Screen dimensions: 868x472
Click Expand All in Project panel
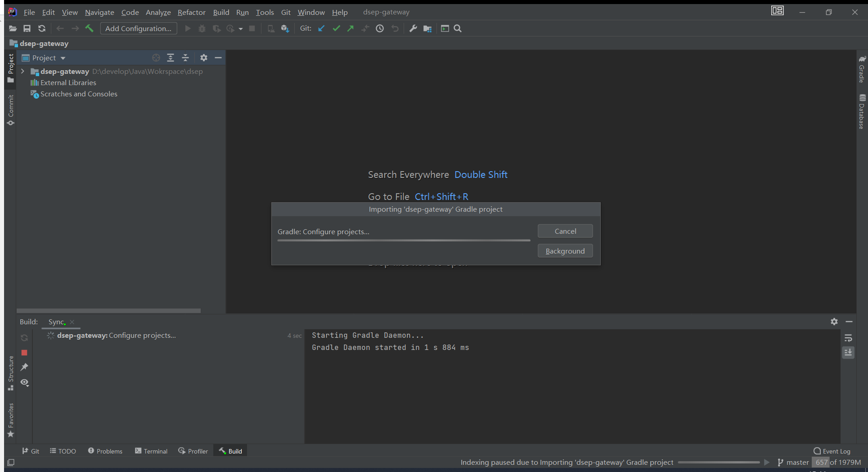click(x=171, y=58)
